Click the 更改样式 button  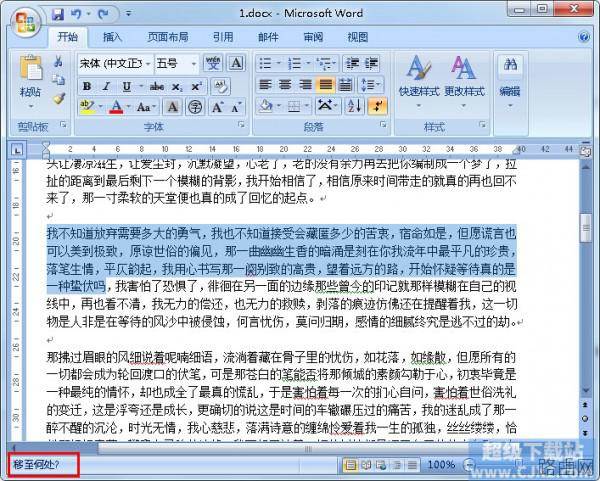(464, 82)
